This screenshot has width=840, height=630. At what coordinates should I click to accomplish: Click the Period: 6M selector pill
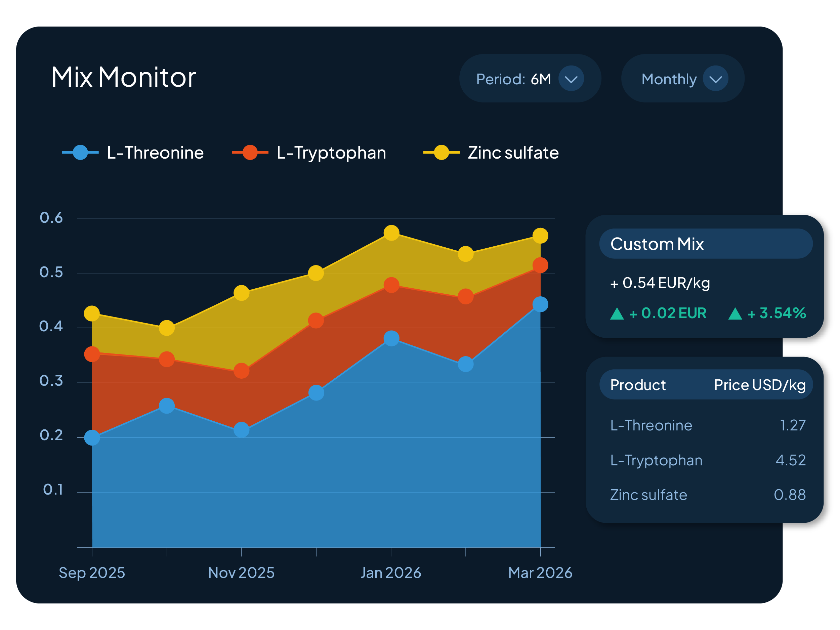click(513, 79)
